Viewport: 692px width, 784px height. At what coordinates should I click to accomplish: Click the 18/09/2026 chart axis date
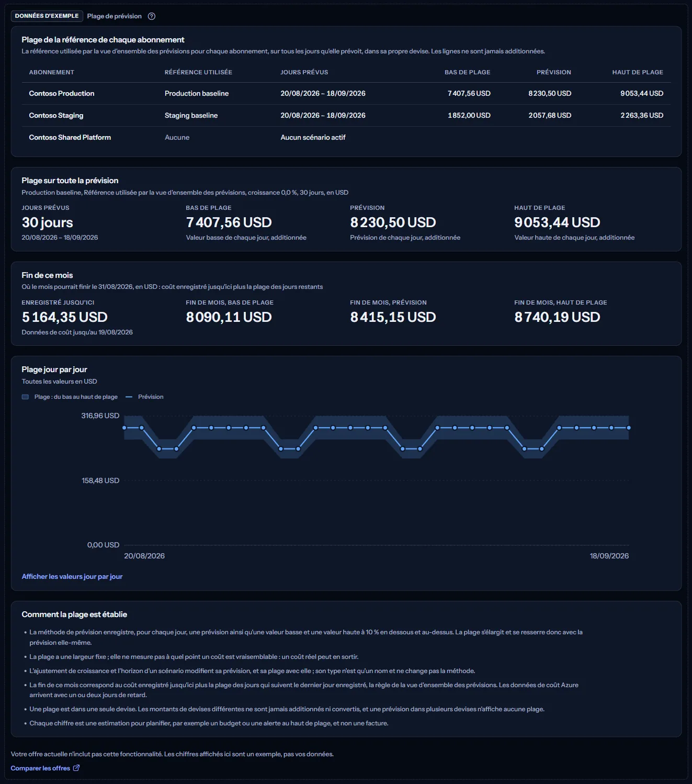(x=609, y=556)
